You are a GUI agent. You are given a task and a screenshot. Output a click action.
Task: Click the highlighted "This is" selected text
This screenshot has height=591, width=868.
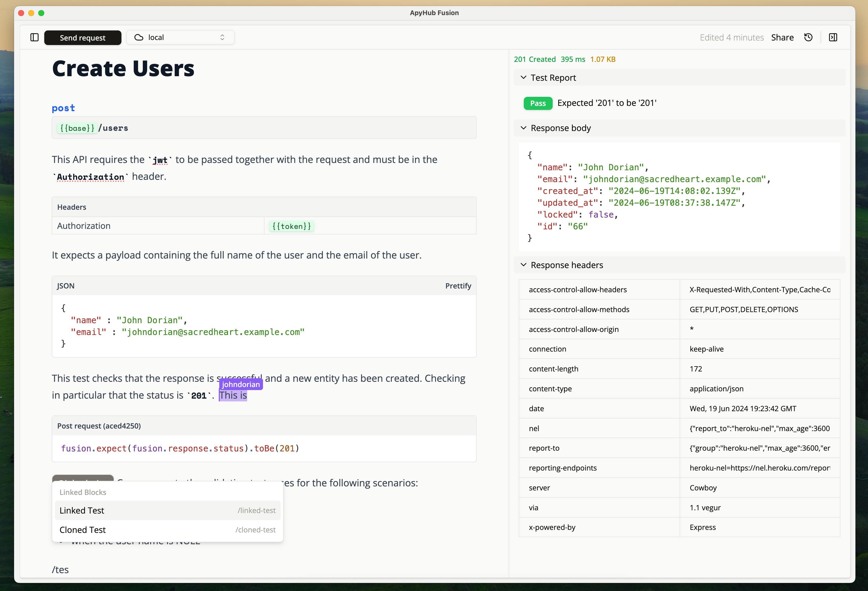tap(233, 395)
